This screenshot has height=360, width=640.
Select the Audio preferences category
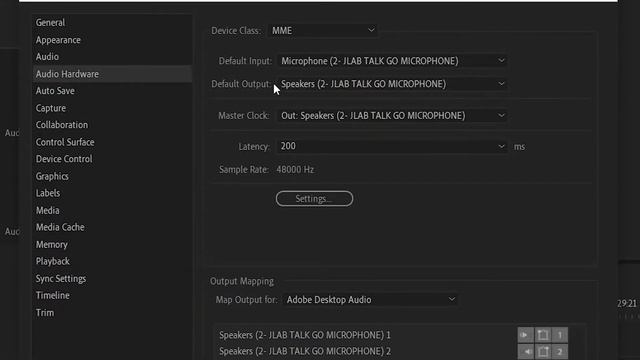pos(112,57)
